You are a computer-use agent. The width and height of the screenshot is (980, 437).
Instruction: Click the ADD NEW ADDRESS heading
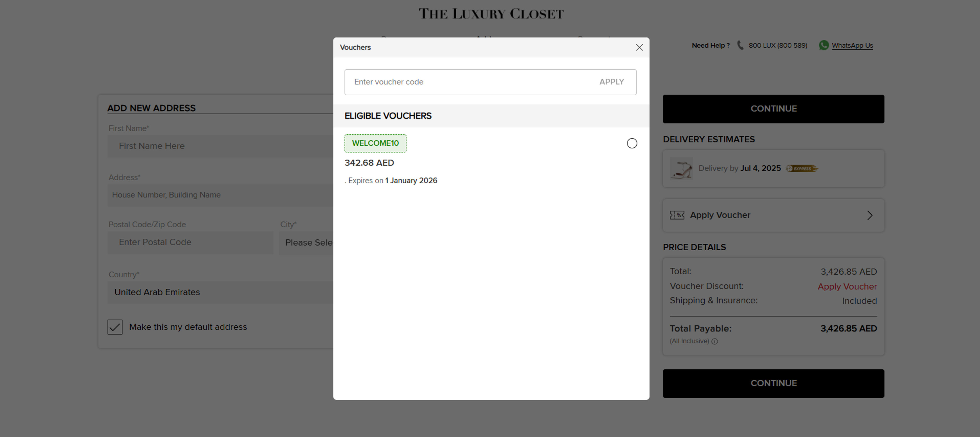coord(151,108)
